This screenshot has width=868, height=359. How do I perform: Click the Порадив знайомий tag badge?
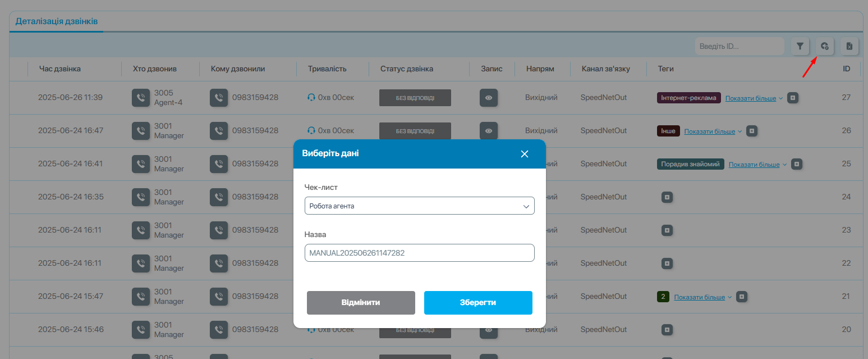(691, 164)
